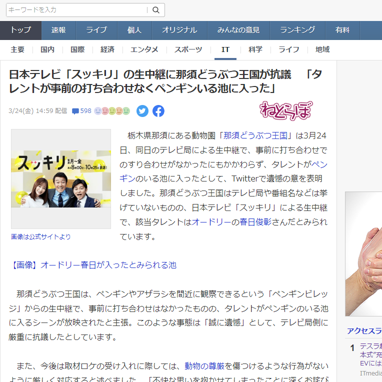Open the comment bubble icon with 598

point(81,111)
